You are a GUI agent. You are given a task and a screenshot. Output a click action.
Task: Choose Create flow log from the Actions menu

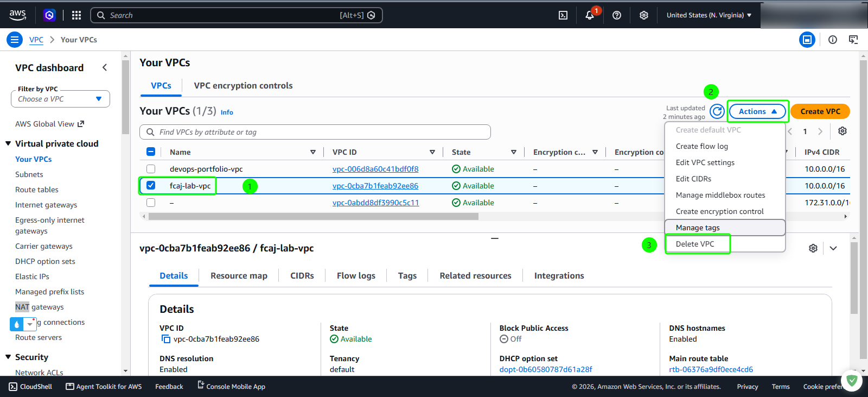[x=702, y=146]
